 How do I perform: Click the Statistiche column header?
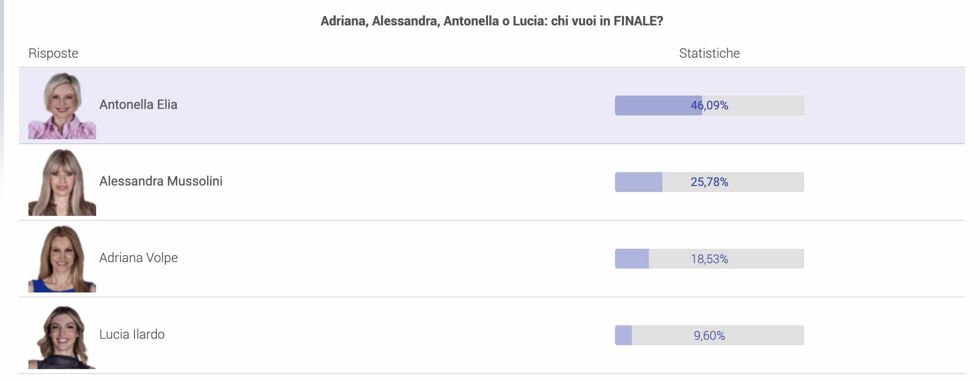pos(709,53)
